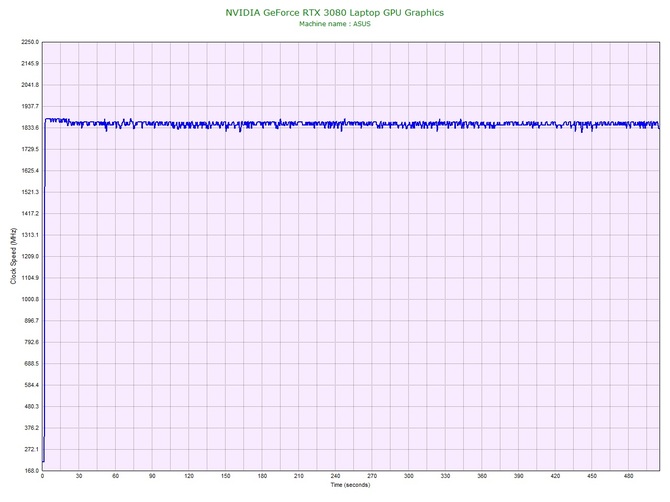Screen dimensions: 670x502
Task: Click the chart title 'NVIDIA GeForce RTX 3080 Laptop GPU Graphics'
Action: pos(335,12)
